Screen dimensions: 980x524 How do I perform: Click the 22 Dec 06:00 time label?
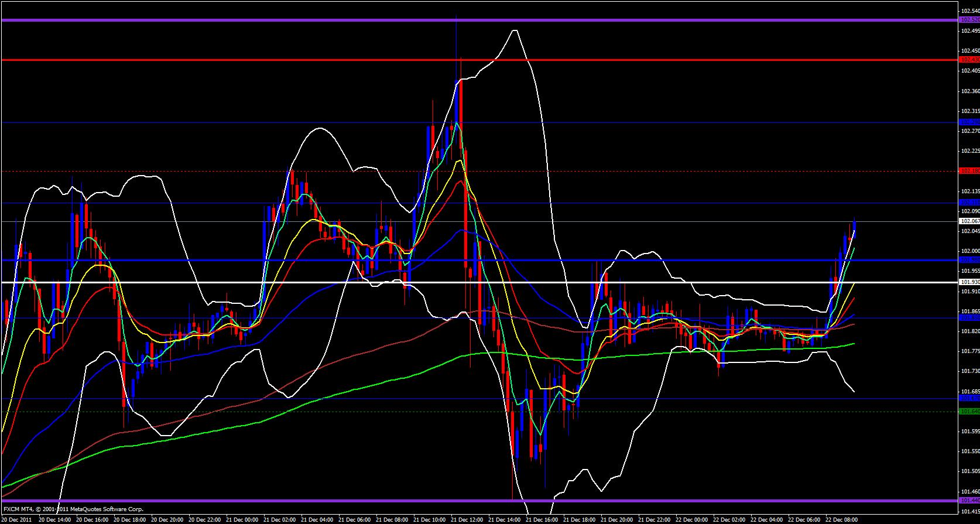point(804,520)
